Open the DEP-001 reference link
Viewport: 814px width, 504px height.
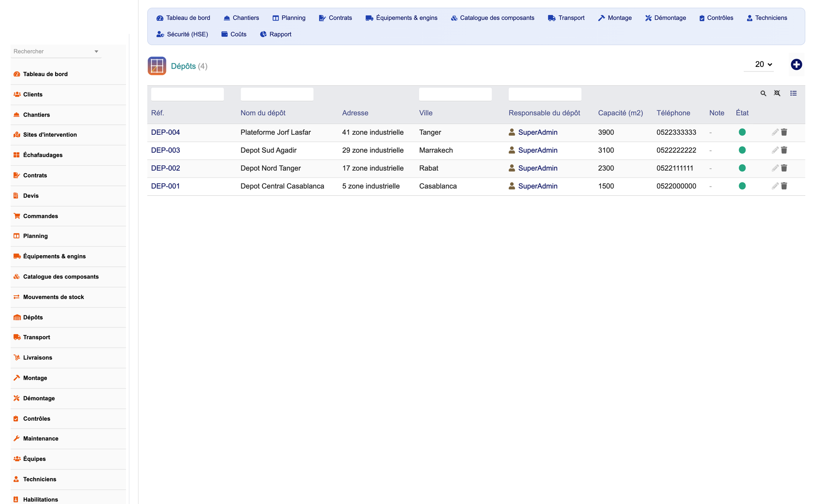[165, 186]
